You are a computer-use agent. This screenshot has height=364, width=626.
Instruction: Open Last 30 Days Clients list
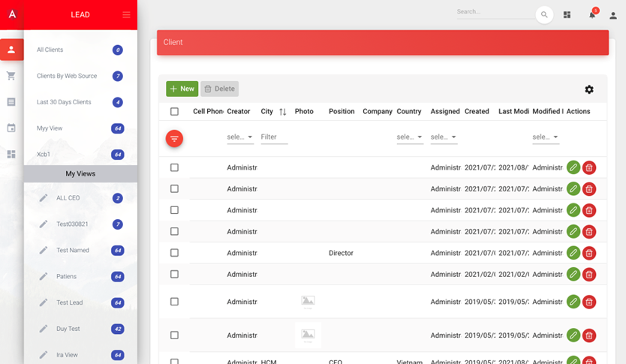point(64,102)
